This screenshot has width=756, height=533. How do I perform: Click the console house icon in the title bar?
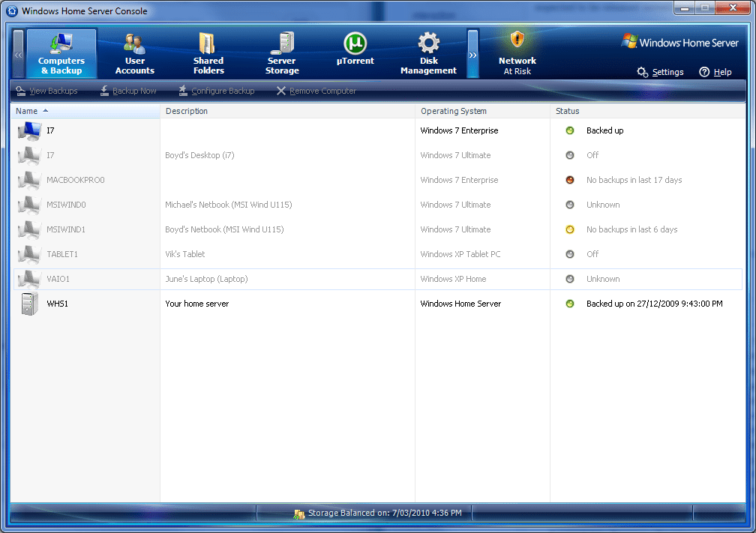coord(12,10)
